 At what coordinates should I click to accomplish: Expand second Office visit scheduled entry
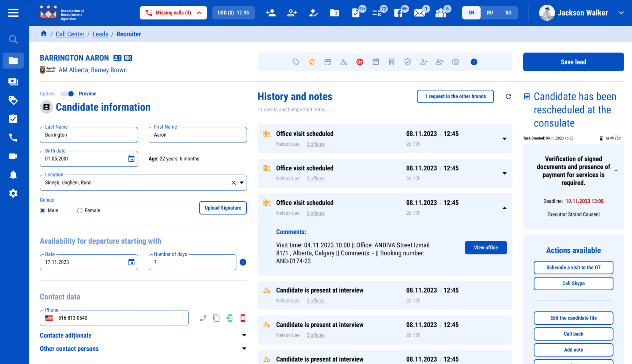pos(504,173)
